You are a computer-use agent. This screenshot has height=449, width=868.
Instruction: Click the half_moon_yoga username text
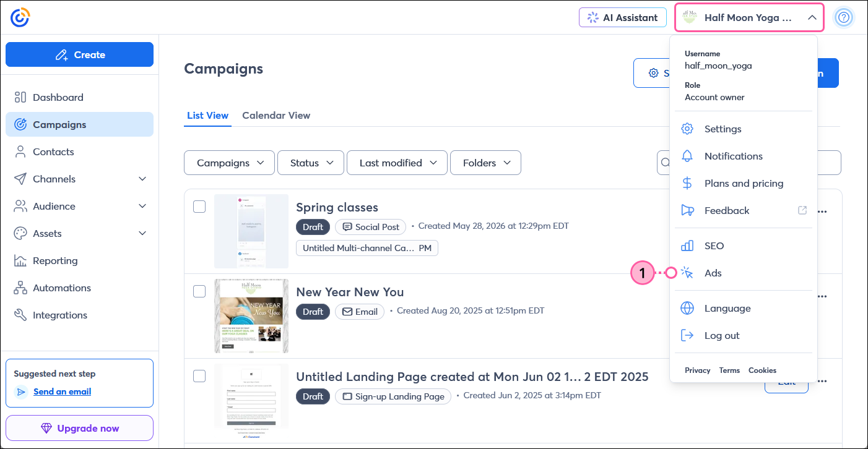click(x=718, y=66)
